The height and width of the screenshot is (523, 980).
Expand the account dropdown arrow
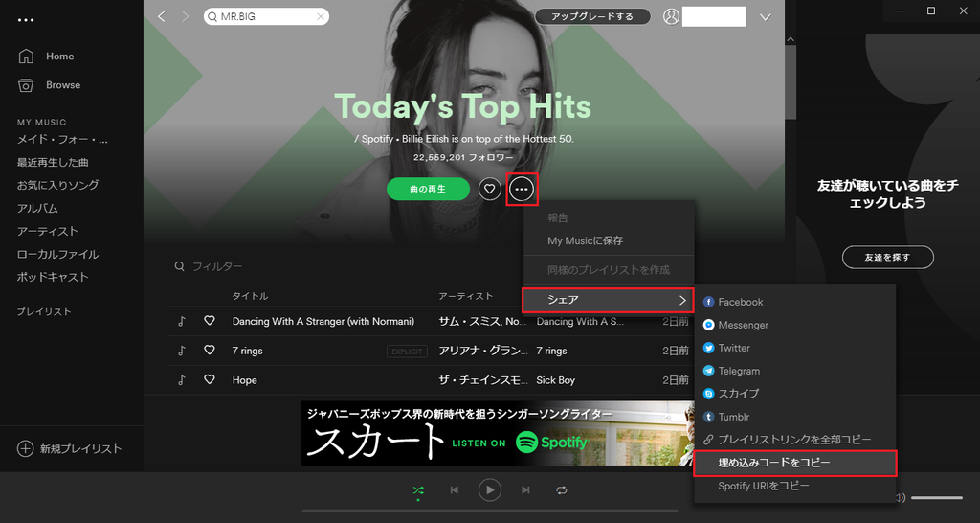point(766,17)
